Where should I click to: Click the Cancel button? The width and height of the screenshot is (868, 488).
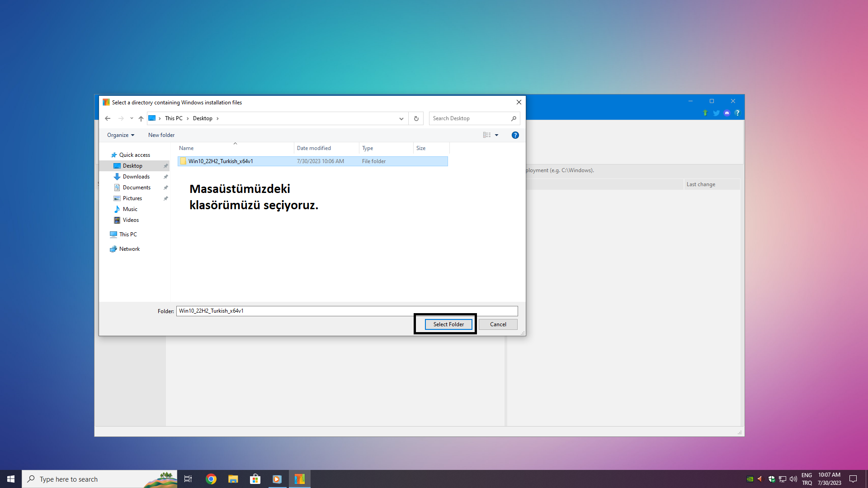point(498,324)
